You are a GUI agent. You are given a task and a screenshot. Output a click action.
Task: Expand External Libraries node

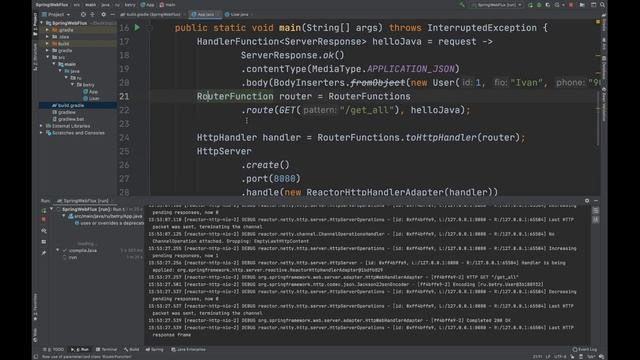click(41, 126)
